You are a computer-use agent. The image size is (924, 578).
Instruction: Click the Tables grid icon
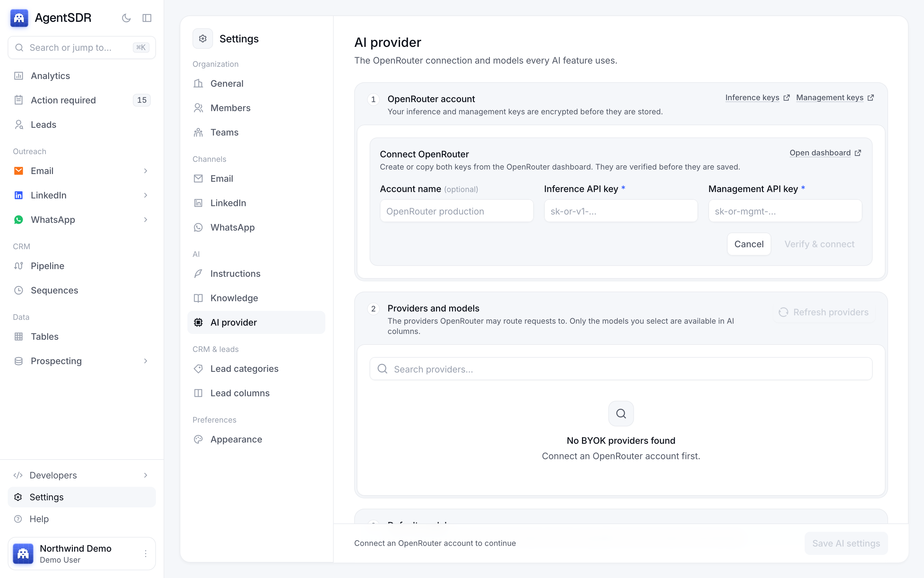(18, 337)
